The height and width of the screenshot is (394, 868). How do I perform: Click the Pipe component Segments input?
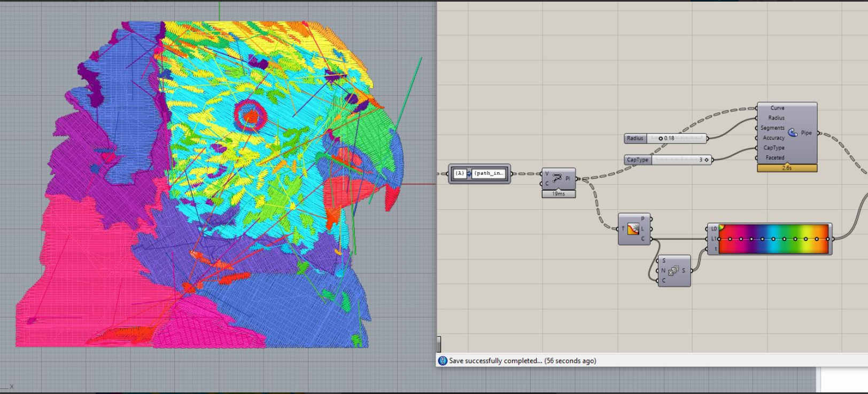[x=772, y=128]
